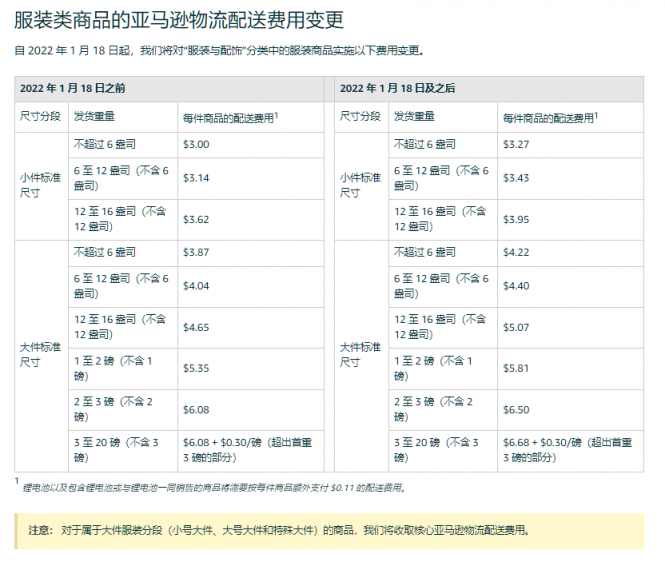665x562 pixels.
Task: Click the $4.22 fee value
Action: pos(516,252)
